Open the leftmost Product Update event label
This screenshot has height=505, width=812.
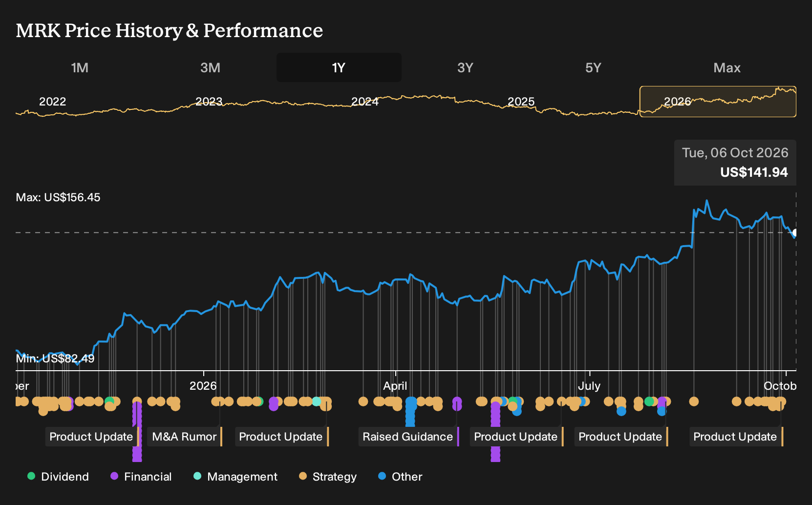point(92,437)
